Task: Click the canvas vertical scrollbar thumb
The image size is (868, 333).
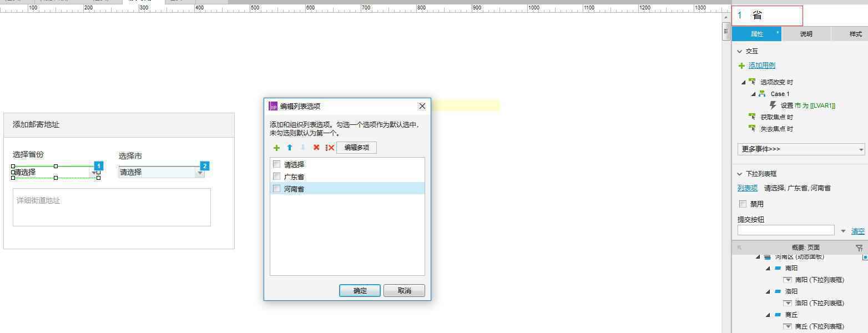Action: point(726,31)
